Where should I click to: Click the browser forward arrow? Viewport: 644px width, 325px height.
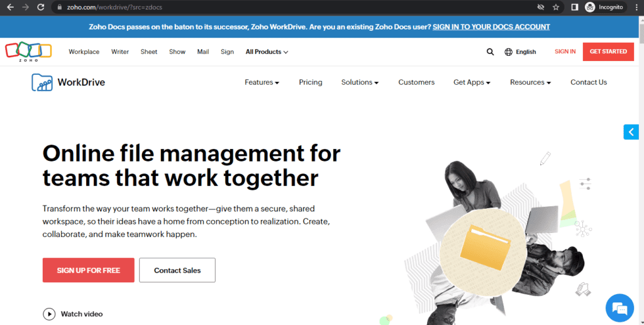(x=25, y=7)
